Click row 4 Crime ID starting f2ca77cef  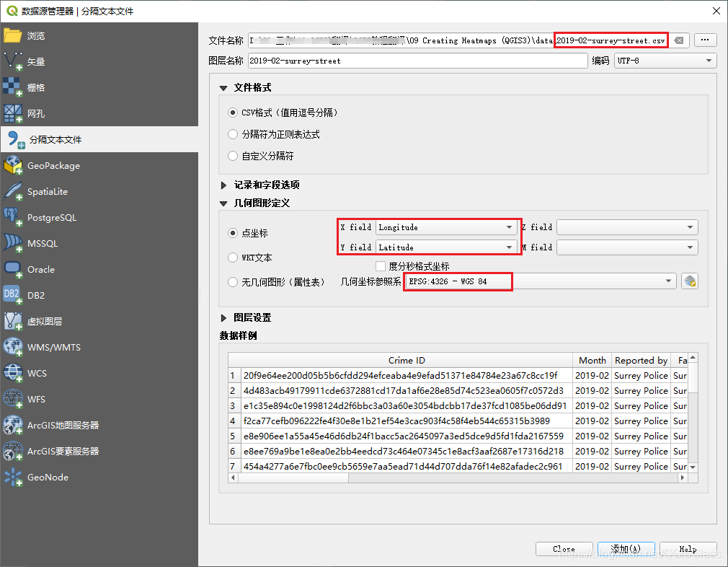point(407,421)
